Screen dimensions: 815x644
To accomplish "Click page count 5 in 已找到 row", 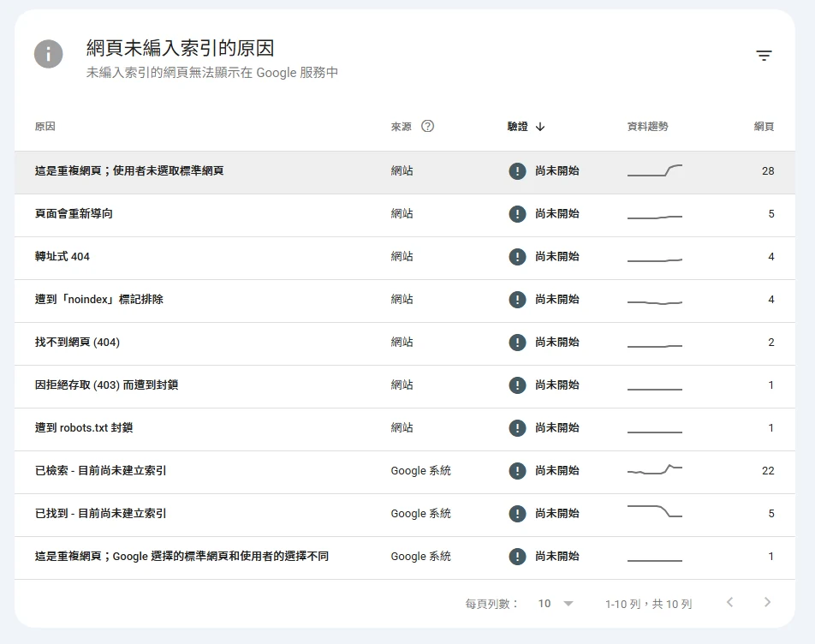I will coord(771,514).
